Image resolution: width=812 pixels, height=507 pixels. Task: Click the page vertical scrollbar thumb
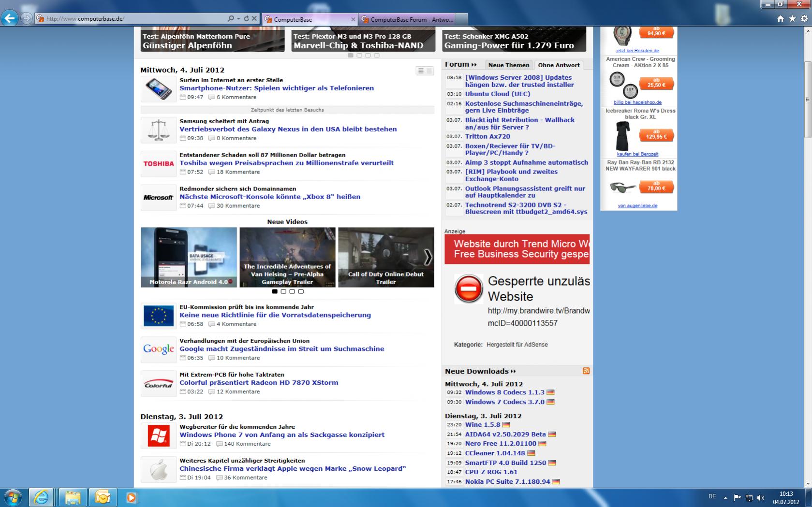pyautogui.click(x=808, y=99)
